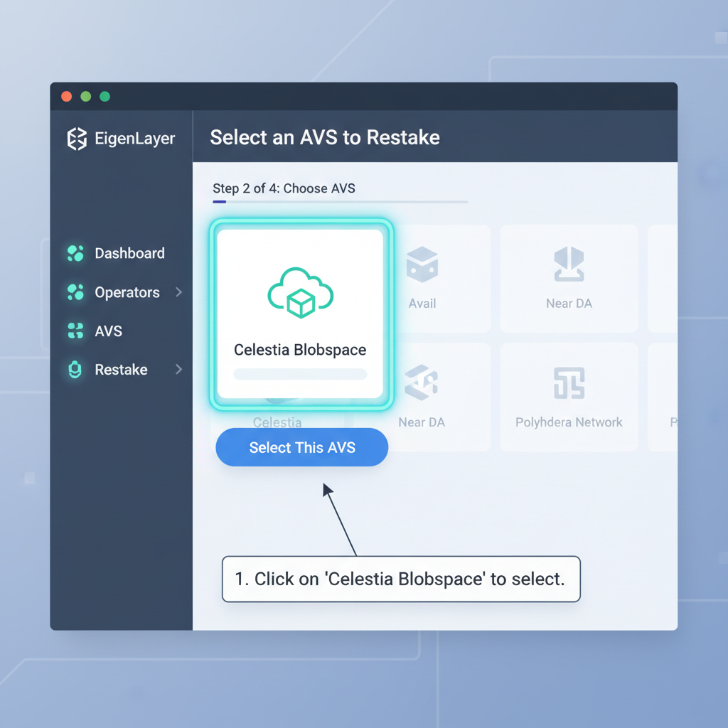This screenshot has height=728, width=728.
Task: Click the Operators sidebar icon
Action: (x=75, y=292)
